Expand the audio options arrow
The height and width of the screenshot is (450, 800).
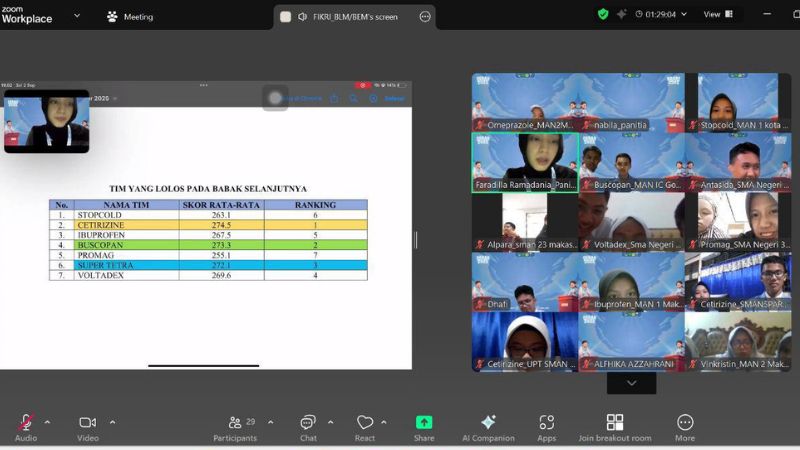47,422
